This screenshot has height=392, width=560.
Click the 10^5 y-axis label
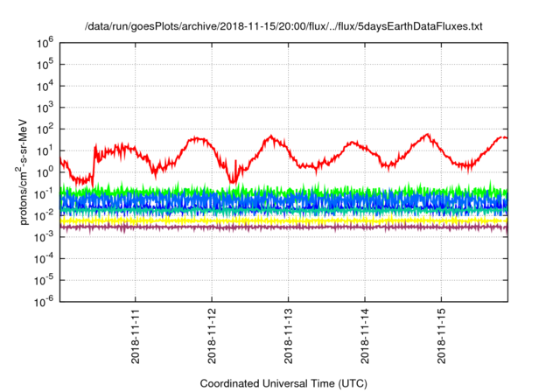click(x=45, y=65)
